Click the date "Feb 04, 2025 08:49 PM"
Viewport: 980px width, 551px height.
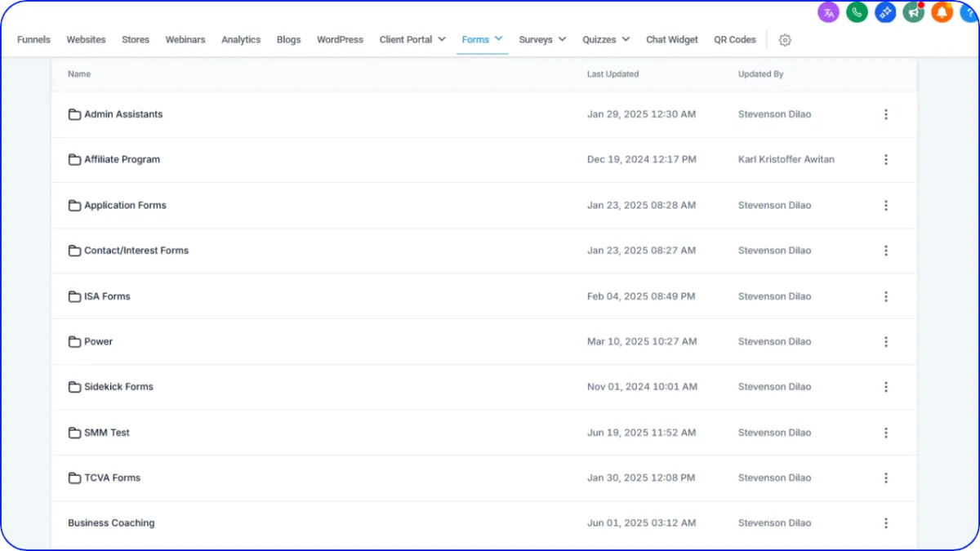641,296
